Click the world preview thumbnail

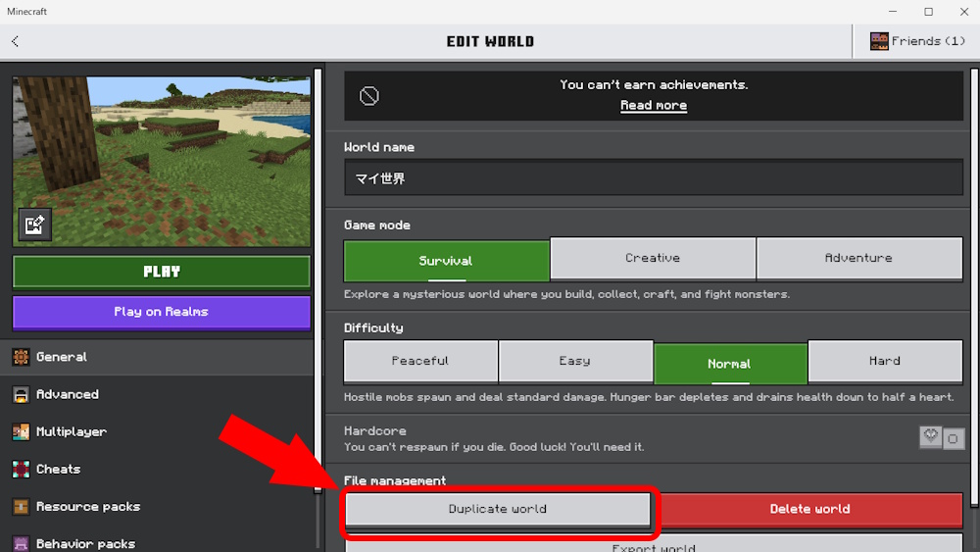click(162, 162)
